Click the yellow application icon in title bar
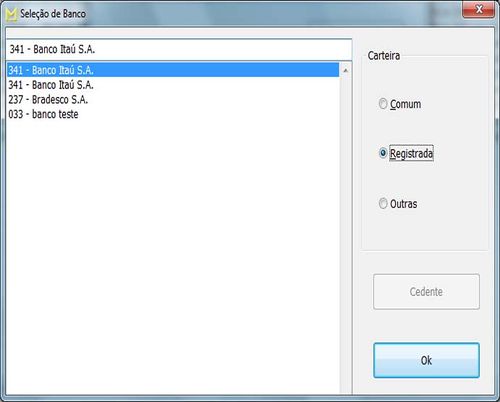 (x=11, y=14)
